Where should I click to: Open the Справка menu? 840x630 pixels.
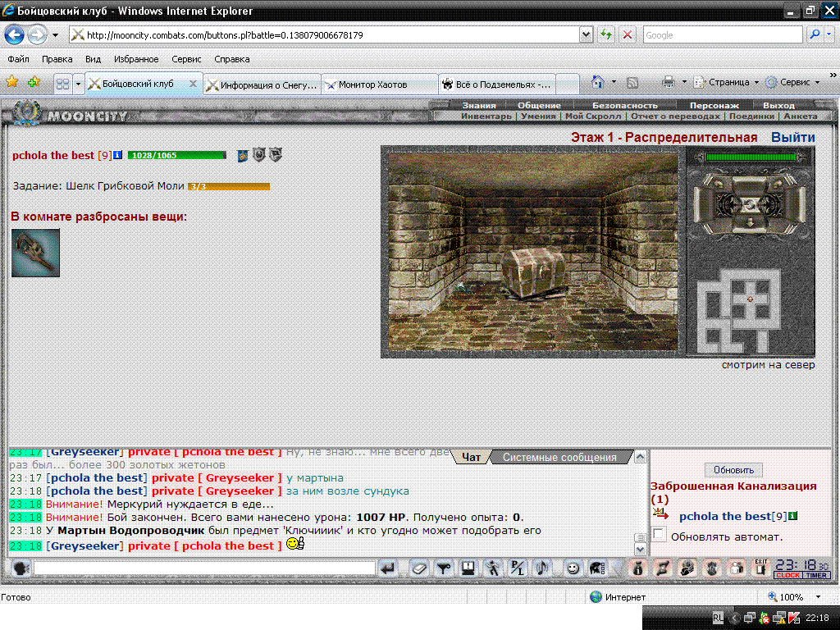click(x=232, y=59)
